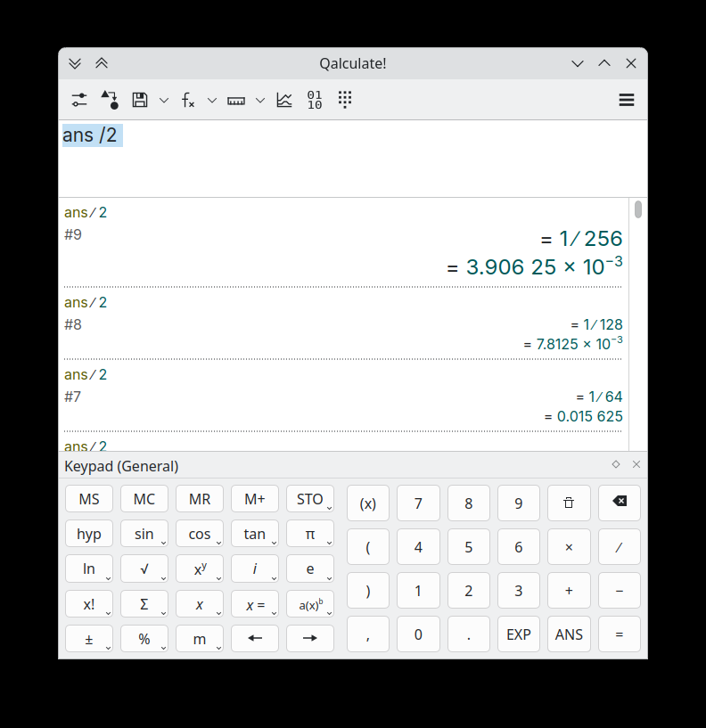Open the functions fx icon

coord(188,100)
